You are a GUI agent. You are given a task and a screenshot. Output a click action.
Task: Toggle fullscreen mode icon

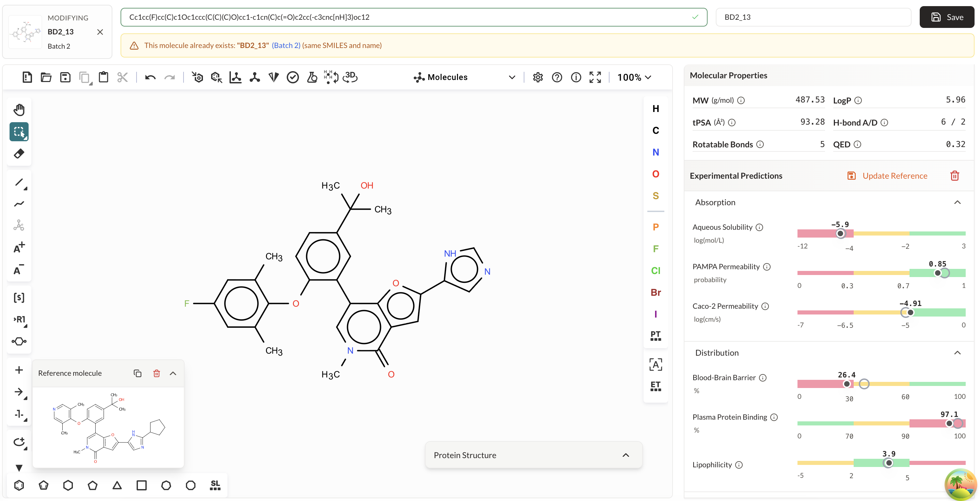click(595, 77)
